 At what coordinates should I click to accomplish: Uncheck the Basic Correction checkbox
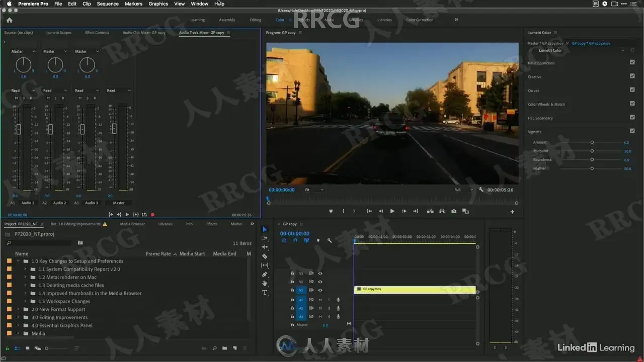pyautogui.click(x=632, y=62)
